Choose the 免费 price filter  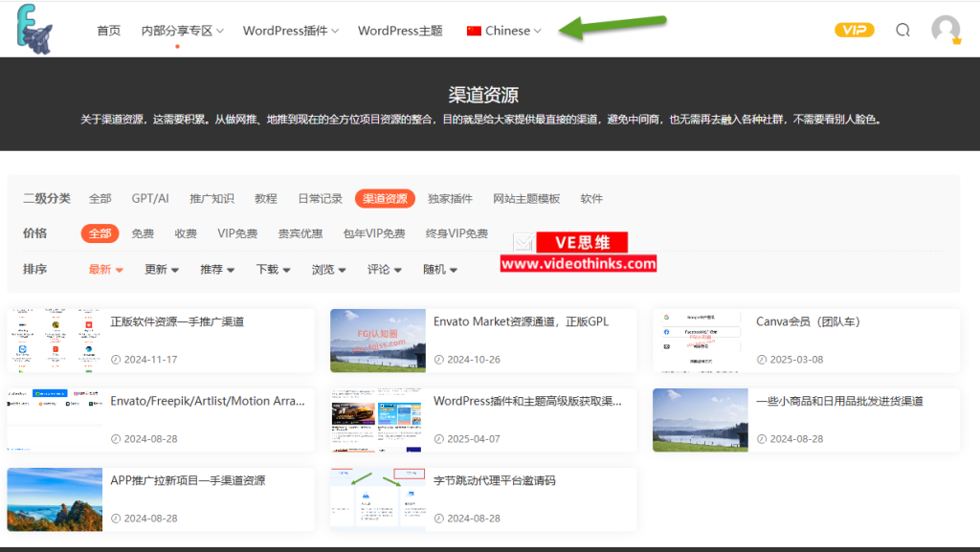(143, 233)
